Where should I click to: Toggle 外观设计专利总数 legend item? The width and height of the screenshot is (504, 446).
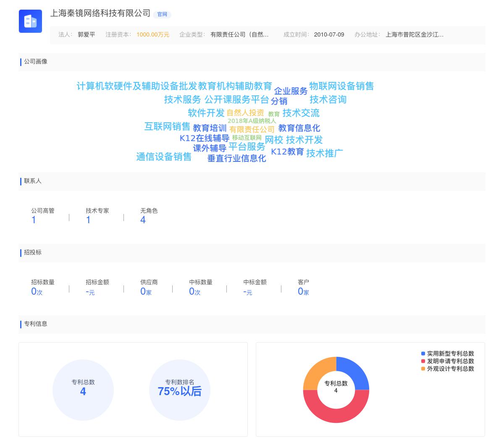pos(448,369)
